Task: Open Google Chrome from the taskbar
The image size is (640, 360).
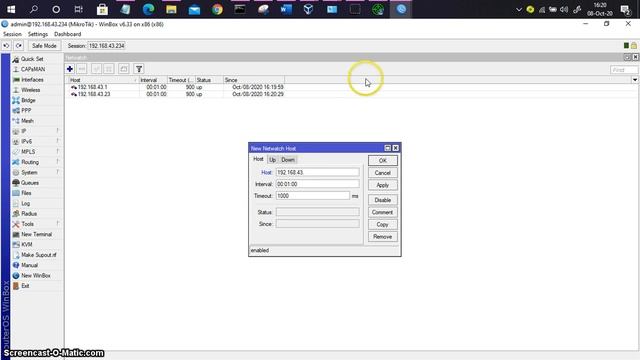Action: click(217, 9)
